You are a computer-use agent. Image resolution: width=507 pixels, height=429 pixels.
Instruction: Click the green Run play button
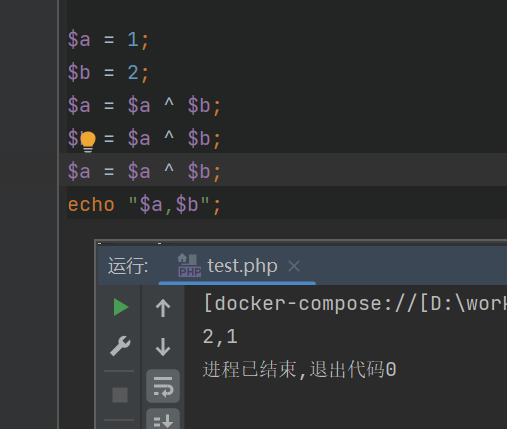[x=121, y=307]
